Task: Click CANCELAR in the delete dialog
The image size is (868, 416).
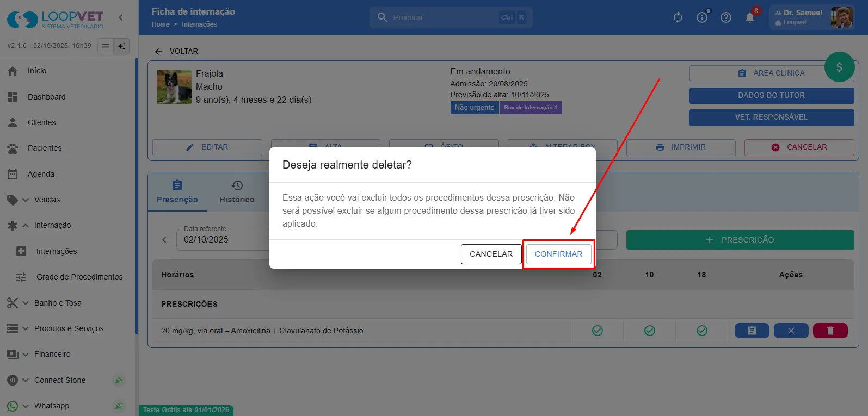Action: (491, 254)
